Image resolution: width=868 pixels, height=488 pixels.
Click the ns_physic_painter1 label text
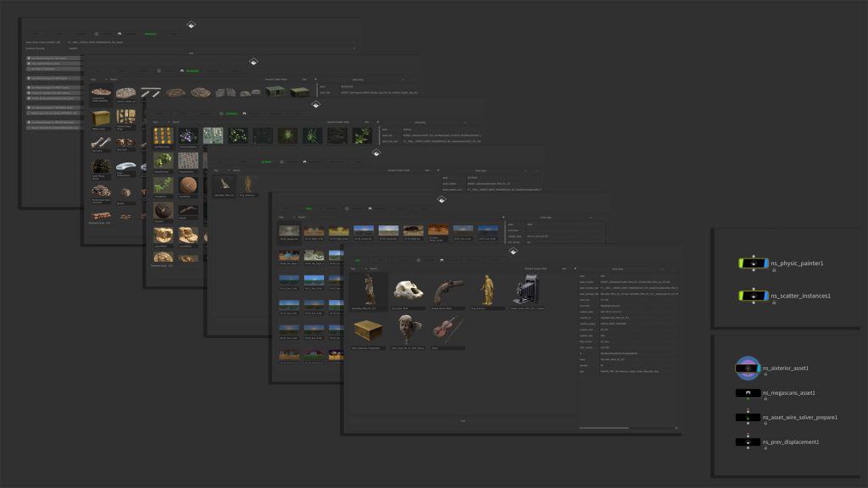click(x=797, y=263)
